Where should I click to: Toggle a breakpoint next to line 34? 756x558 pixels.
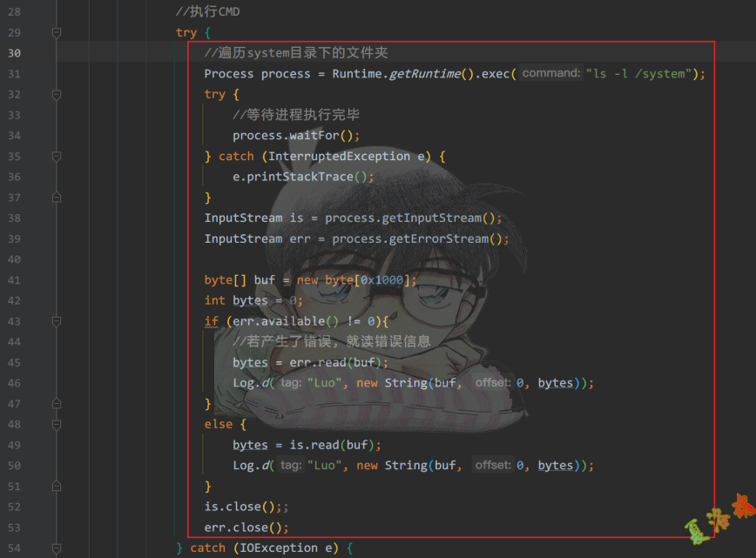[x=35, y=135]
